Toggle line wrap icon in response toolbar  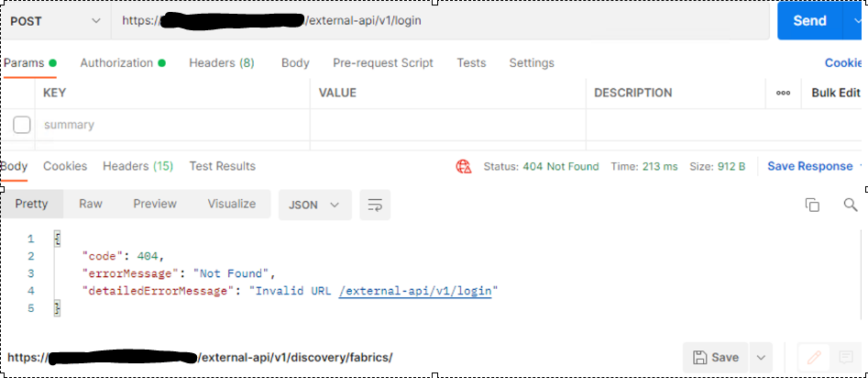[375, 205]
